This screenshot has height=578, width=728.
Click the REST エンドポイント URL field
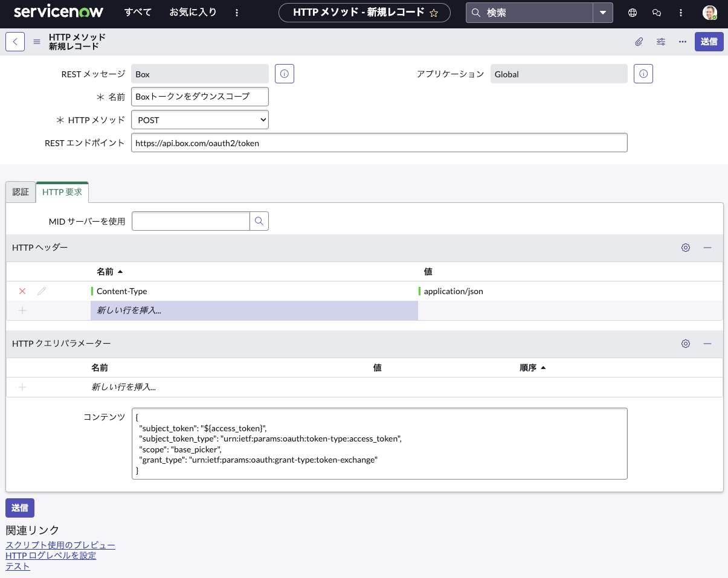[x=379, y=143]
